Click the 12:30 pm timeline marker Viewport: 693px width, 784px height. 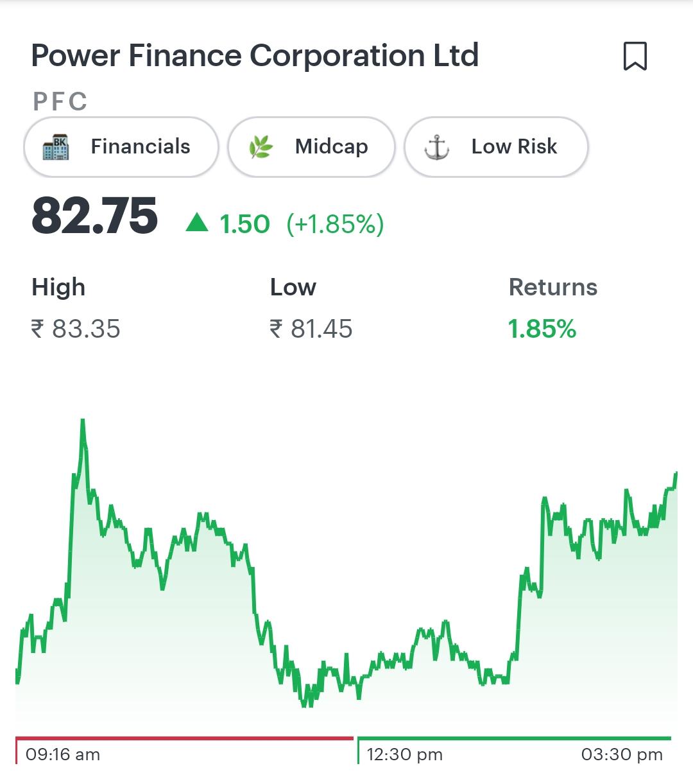point(404,754)
